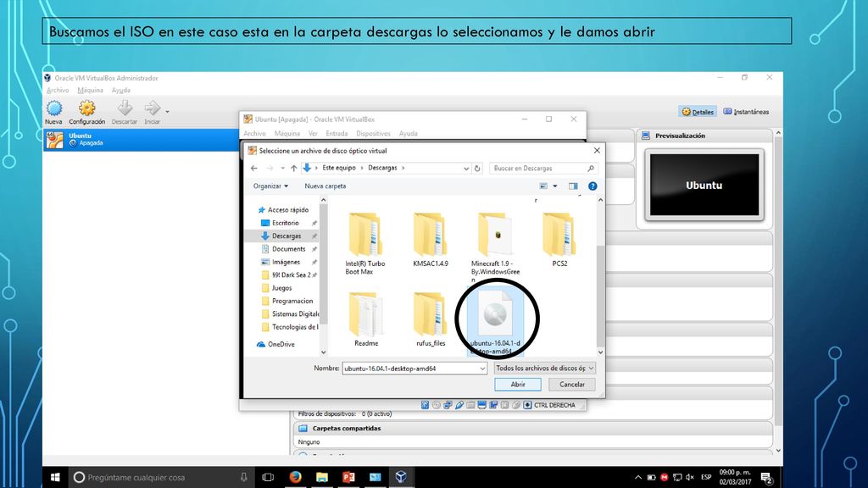
Task: Open Entrada menu in Ubuntu VM window
Action: coord(337,133)
